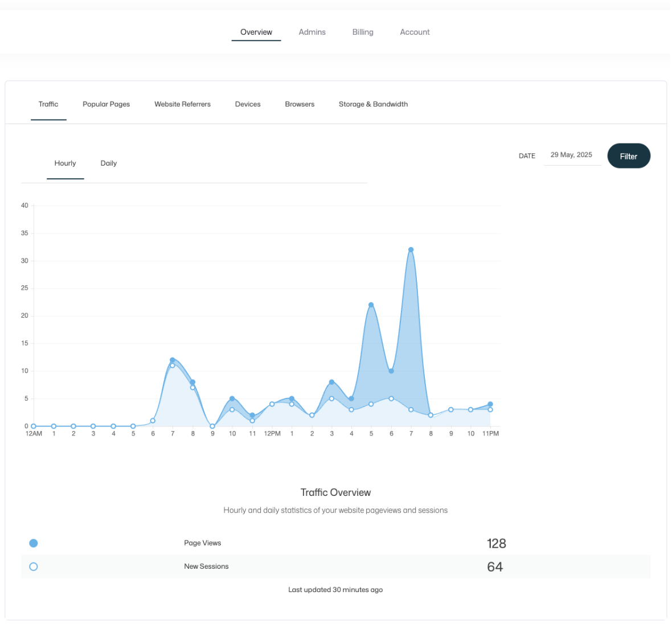The width and height of the screenshot is (672, 624).
Task: Open the Billing section
Action: tap(363, 32)
